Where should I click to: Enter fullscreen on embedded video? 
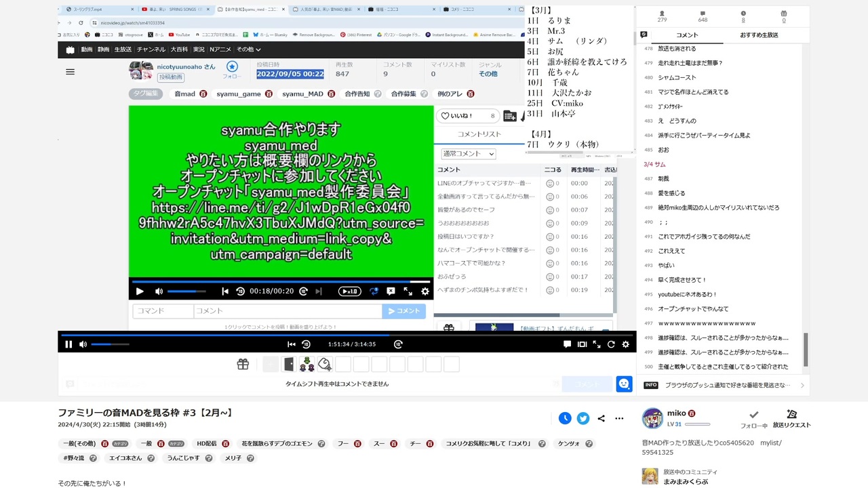[x=408, y=291]
